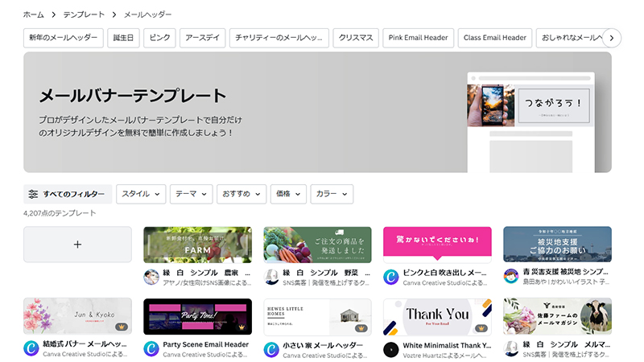Expand the スタイル dropdown
This screenshot has height=362, width=644.
[x=141, y=194]
